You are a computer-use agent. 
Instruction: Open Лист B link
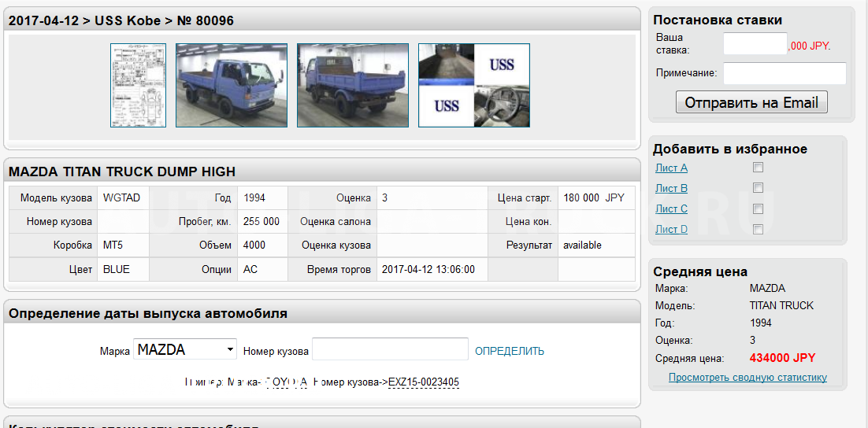(x=671, y=189)
